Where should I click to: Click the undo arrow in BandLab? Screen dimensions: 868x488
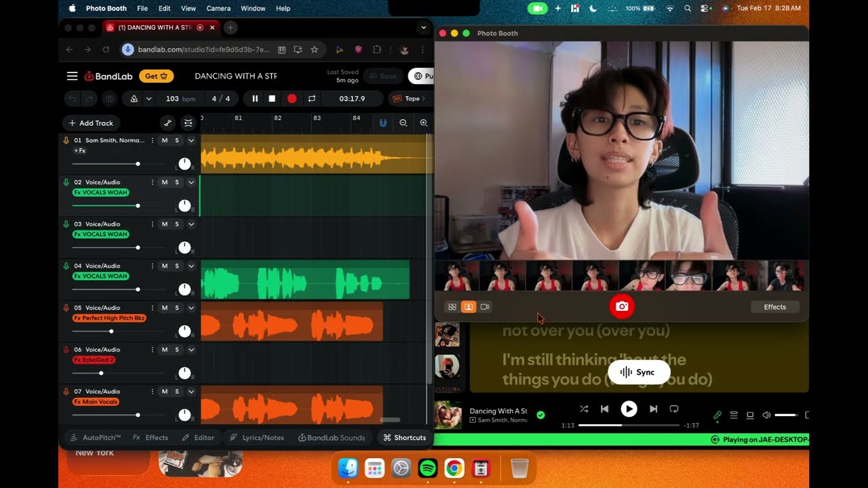click(73, 99)
